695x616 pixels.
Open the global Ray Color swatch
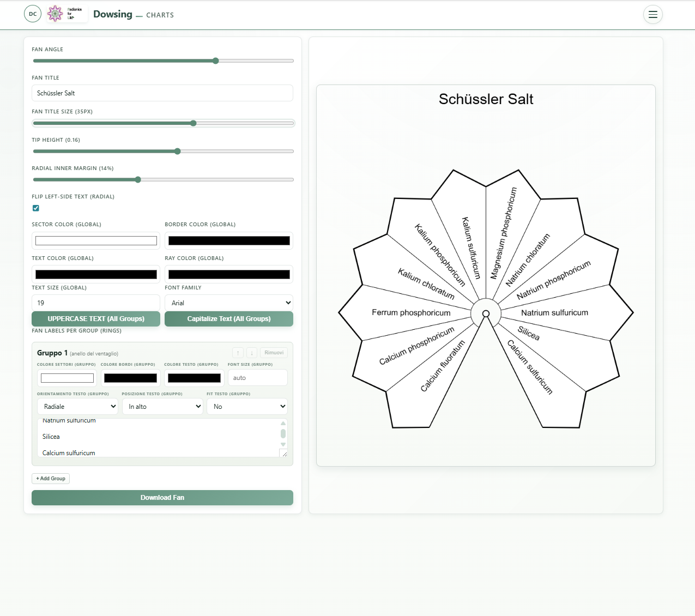point(229,275)
